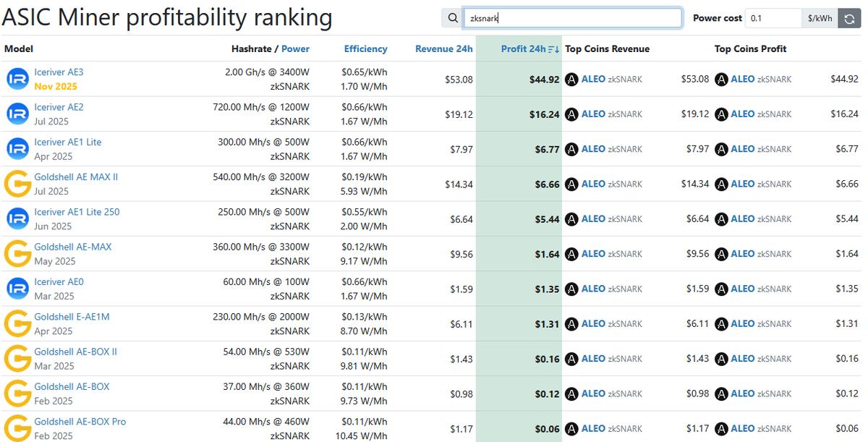
Task: Sort table by Revenue 24h header
Action: point(444,49)
